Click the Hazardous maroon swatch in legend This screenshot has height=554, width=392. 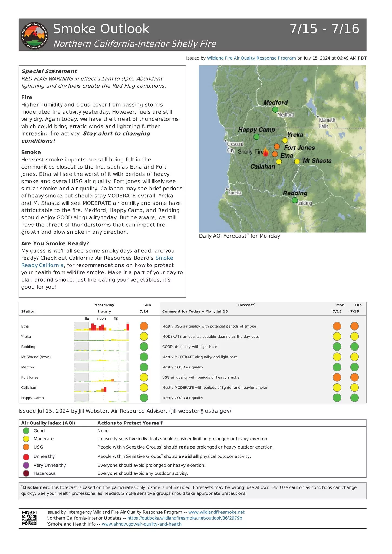[26, 473]
